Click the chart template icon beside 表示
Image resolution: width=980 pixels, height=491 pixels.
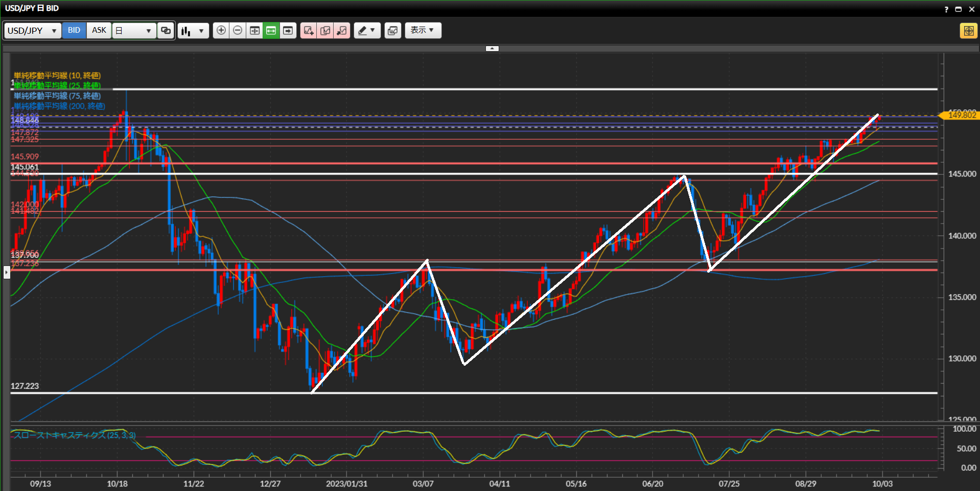coord(392,31)
